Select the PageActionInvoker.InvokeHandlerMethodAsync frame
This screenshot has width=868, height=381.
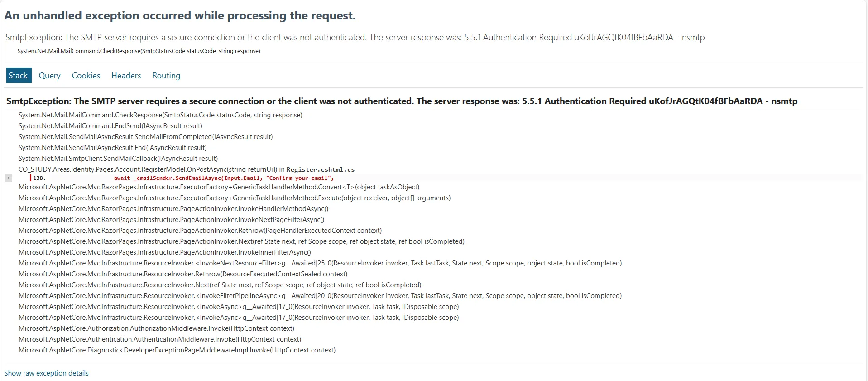point(173,209)
